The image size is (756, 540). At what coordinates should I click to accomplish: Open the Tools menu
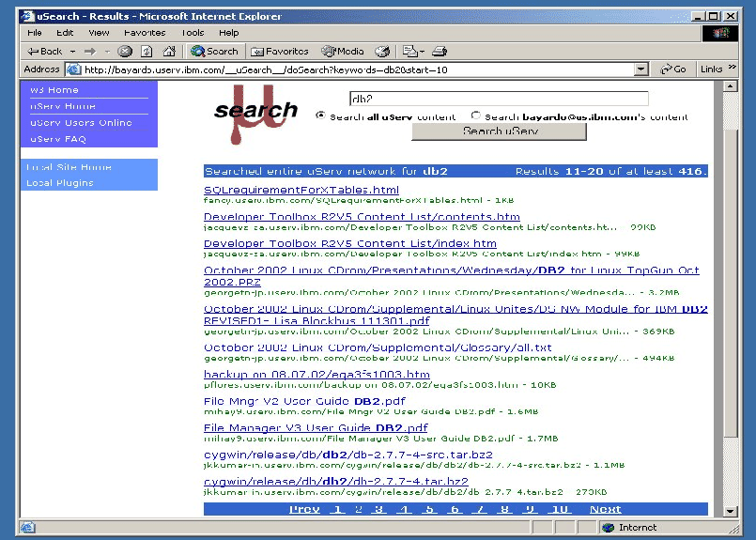(x=193, y=33)
